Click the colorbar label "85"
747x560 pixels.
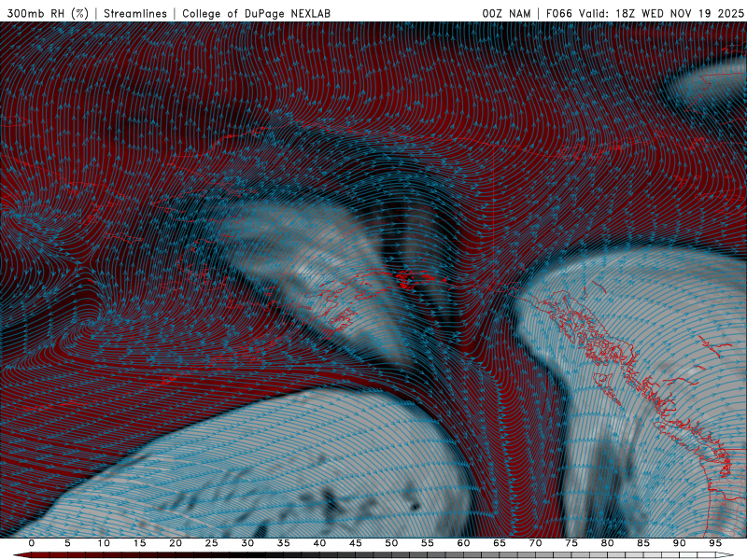[x=643, y=543]
